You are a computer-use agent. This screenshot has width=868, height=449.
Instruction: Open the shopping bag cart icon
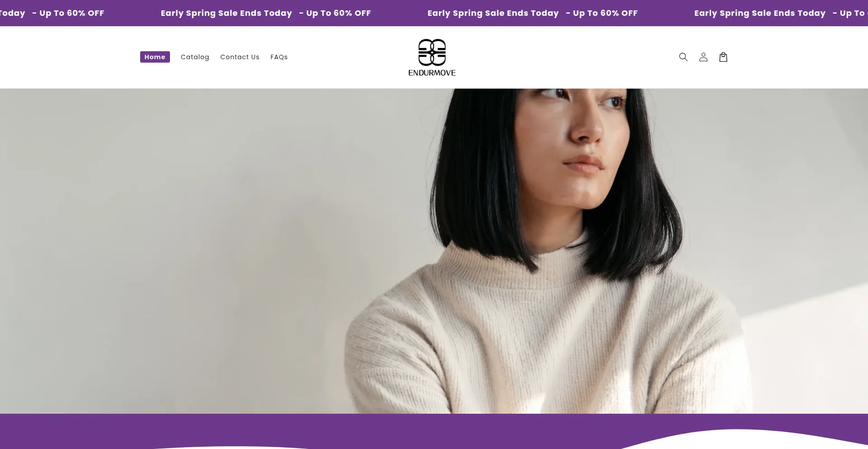pos(723,57)
